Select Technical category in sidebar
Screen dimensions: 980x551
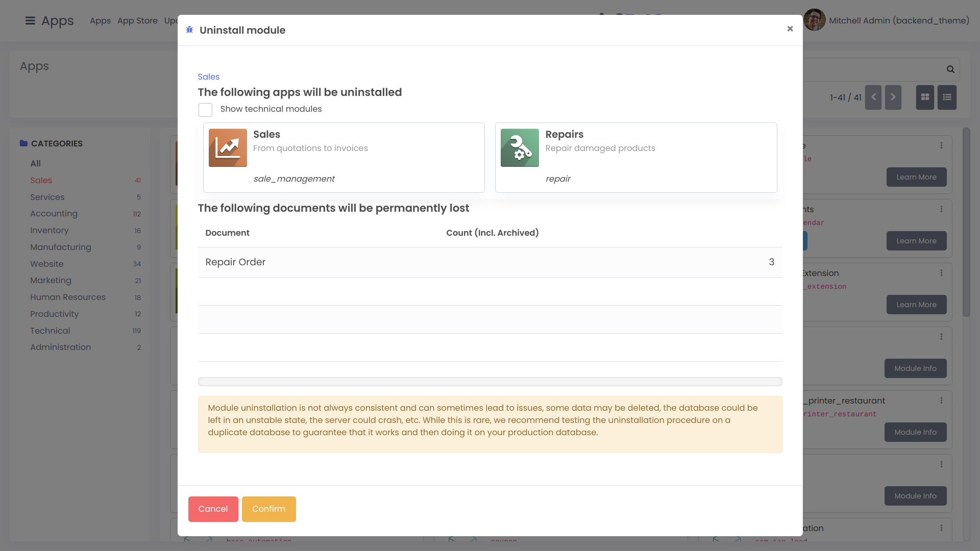click(x=50, y=331)
